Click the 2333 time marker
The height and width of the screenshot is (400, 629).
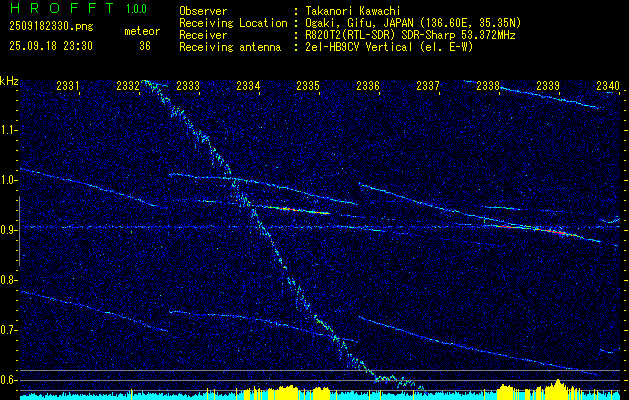188,85
